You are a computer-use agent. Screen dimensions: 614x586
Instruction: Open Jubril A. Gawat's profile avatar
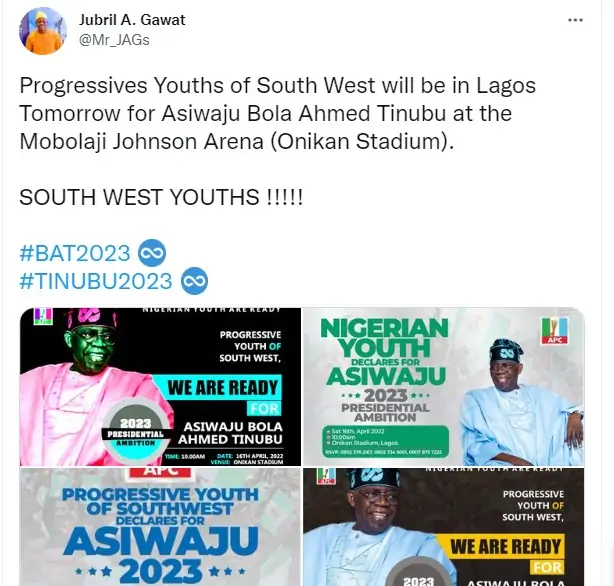click(43, 31)
